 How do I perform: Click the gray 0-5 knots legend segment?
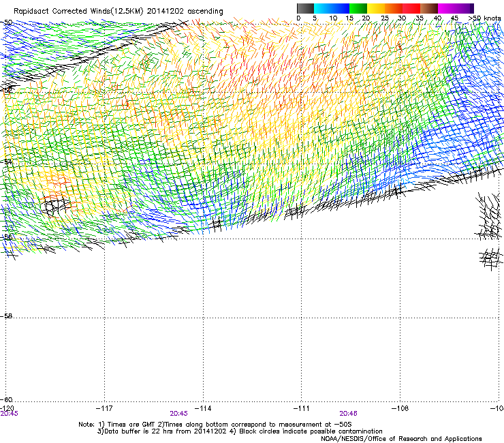305,8
